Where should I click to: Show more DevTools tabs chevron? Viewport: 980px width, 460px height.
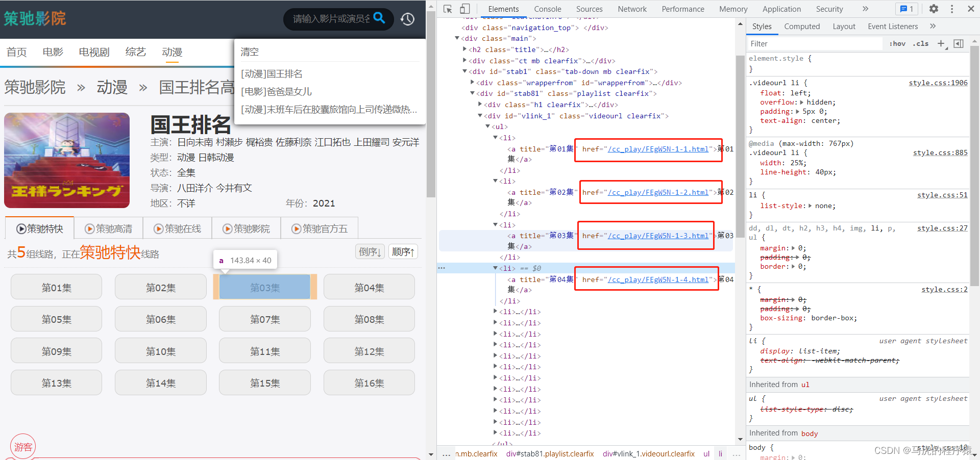tap(865, 9)
